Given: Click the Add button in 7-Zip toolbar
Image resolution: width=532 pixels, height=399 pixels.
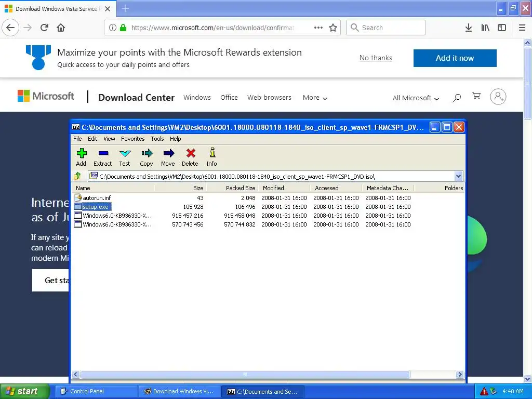Looking at the screenshot, I should [81, 157].
